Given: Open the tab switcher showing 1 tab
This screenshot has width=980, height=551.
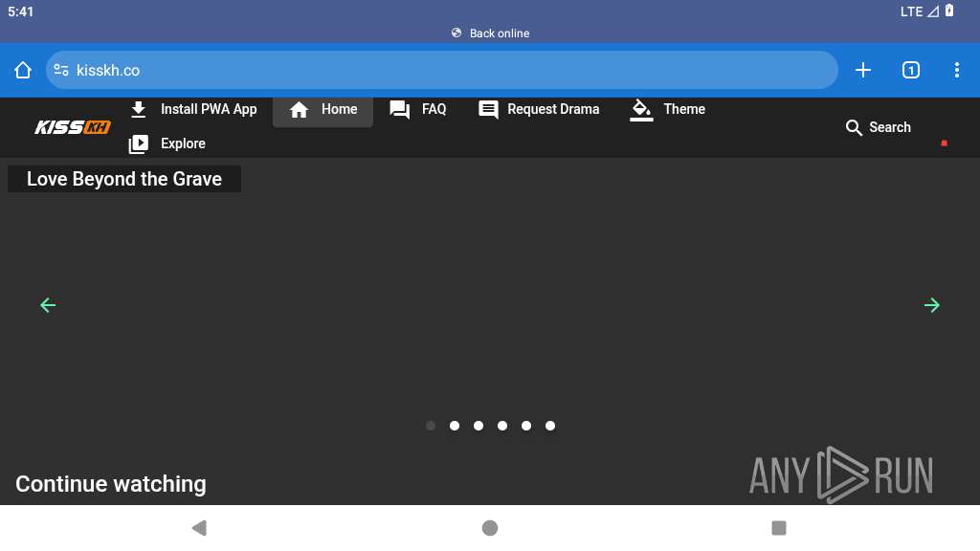Looking at the screenshot, I should [911, 70].
